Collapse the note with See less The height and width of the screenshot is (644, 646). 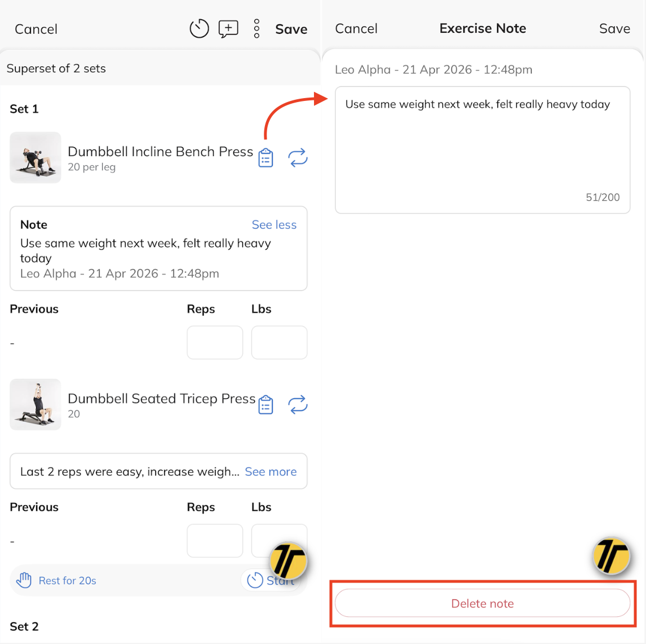point(274,225)
